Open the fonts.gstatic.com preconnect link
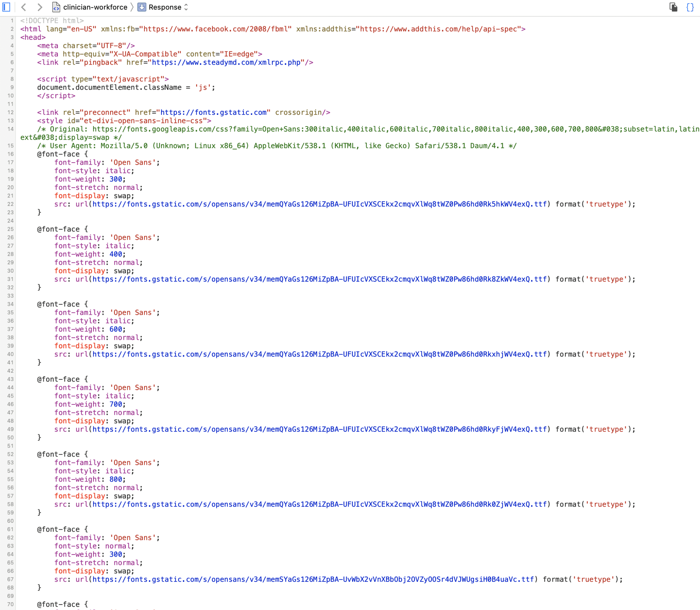 click(213, 112)
